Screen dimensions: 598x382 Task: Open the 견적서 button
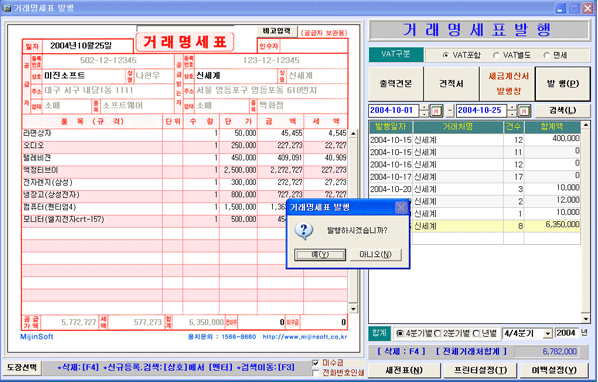[x=451, y=84]
